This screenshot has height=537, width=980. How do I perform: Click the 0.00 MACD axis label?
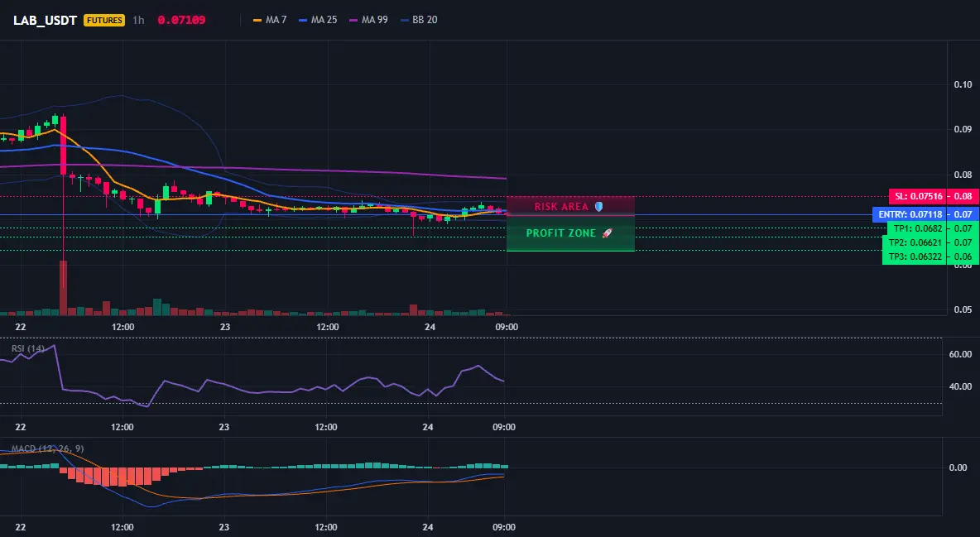tap(958, 467)
